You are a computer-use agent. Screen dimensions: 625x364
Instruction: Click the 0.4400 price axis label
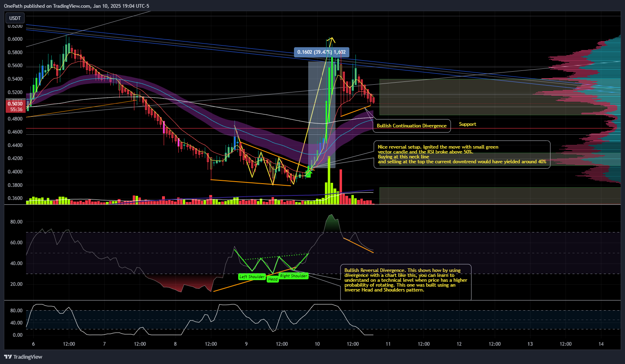point(15,145)
